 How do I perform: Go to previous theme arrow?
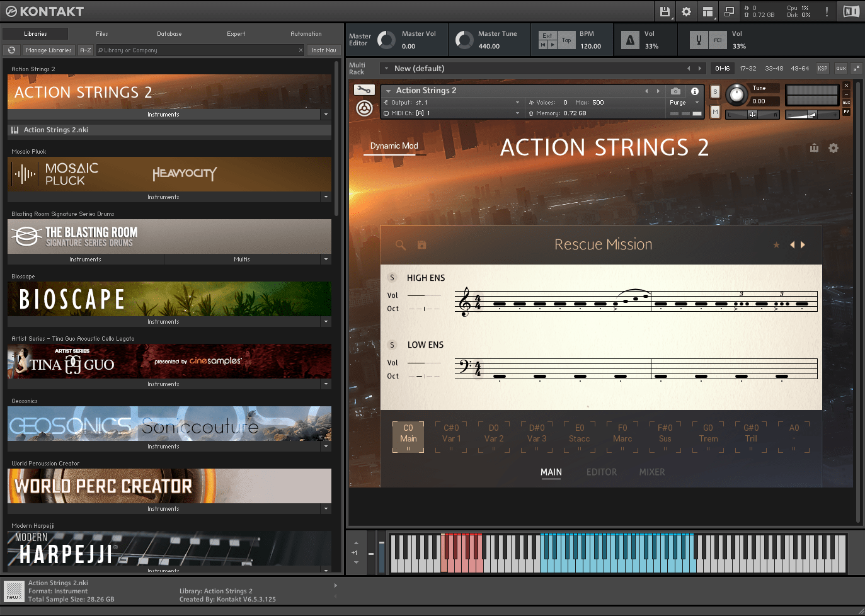[x=793, y=245]
